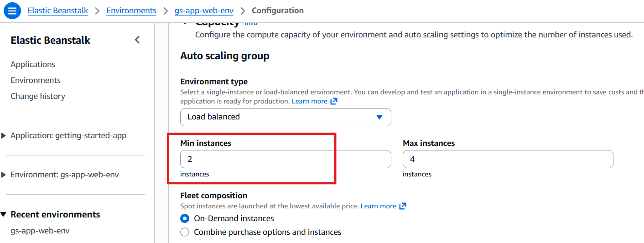Viewport: 644px width, 243px height.
Task: Expand Environment: gs-app-web-env section
Action: (4, 175)
